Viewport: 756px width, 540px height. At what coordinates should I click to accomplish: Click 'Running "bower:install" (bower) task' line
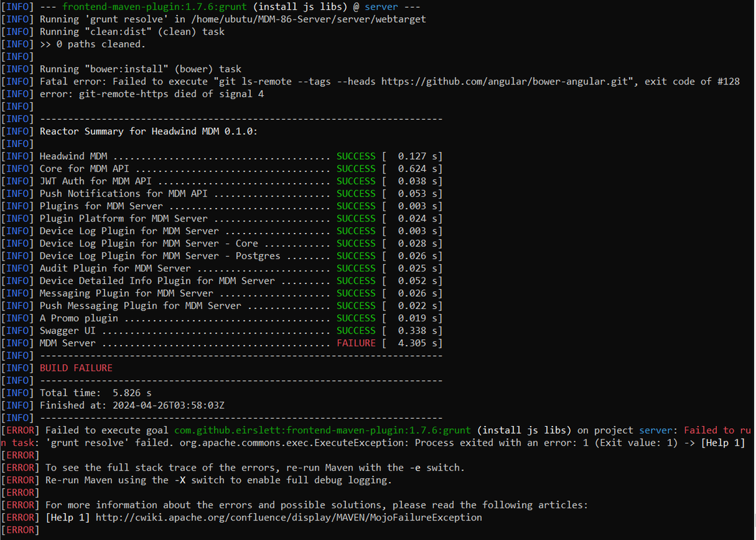click(x=140, y=69)
